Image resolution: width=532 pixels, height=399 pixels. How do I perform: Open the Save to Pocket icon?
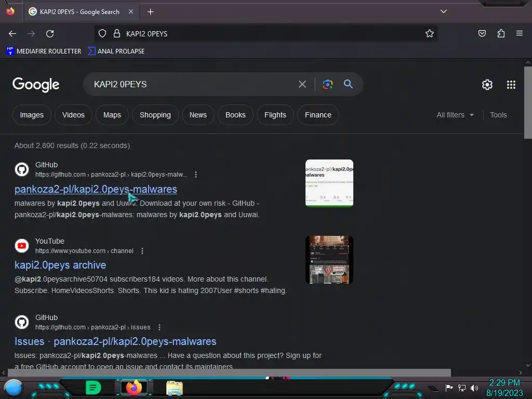tap(482, 33)
